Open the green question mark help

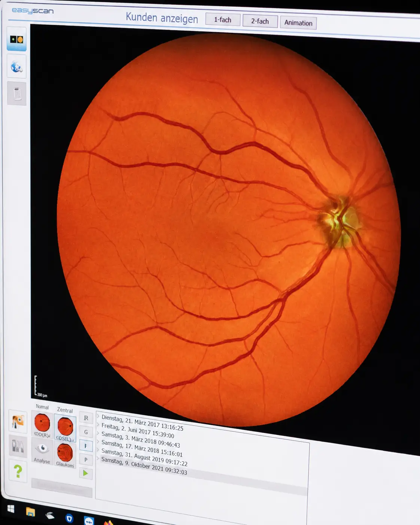click(18, 471)
